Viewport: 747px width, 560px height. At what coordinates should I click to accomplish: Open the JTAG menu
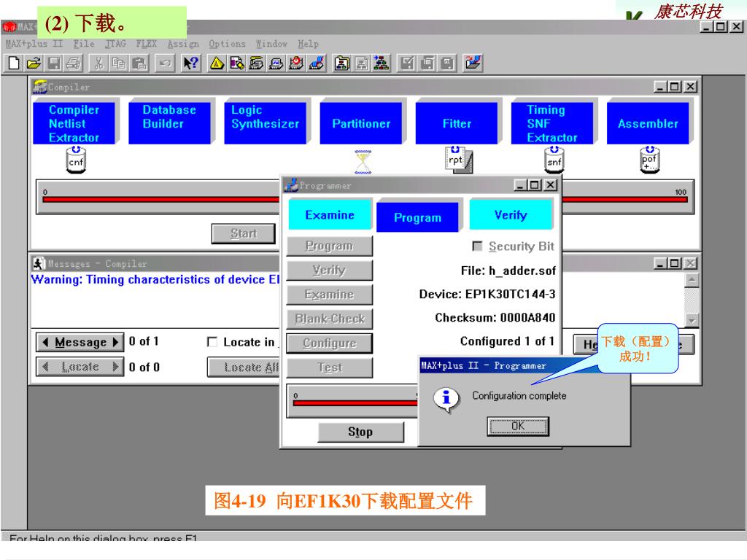[x=115, y=44]
